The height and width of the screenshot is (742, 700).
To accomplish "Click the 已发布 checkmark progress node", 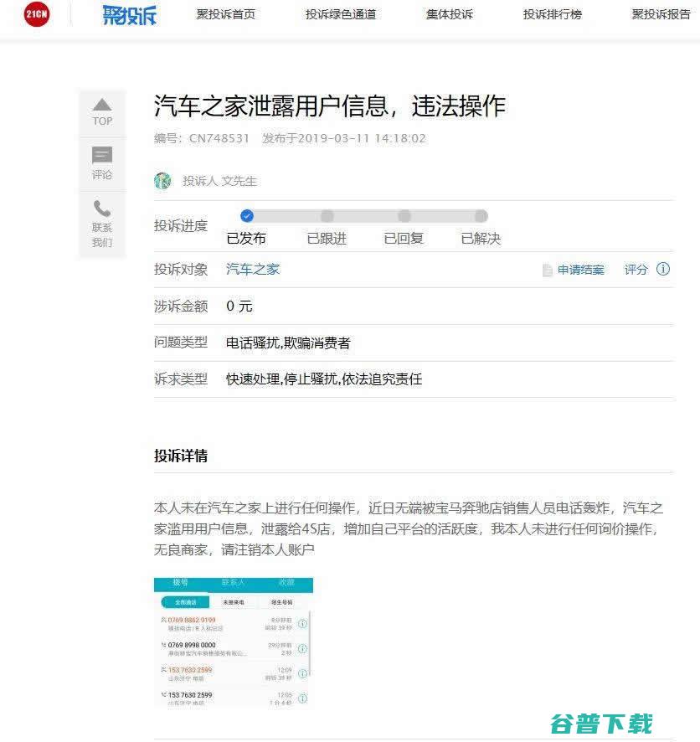I will 247,215.
